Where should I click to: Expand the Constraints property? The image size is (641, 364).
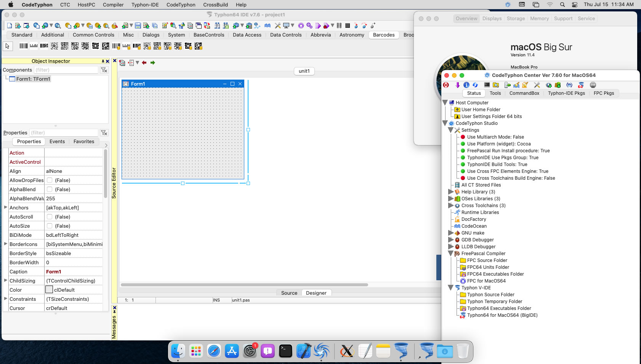(x=6, y=299)
